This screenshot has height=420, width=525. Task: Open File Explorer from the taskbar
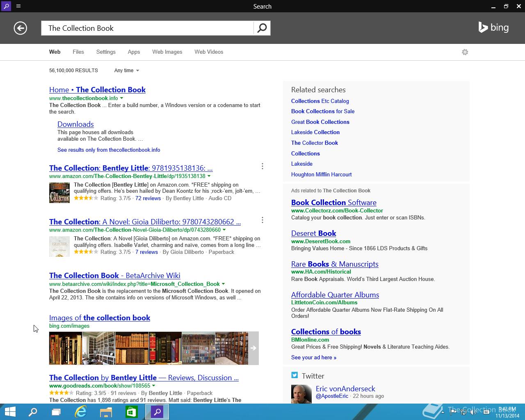[x=106, y=412]
